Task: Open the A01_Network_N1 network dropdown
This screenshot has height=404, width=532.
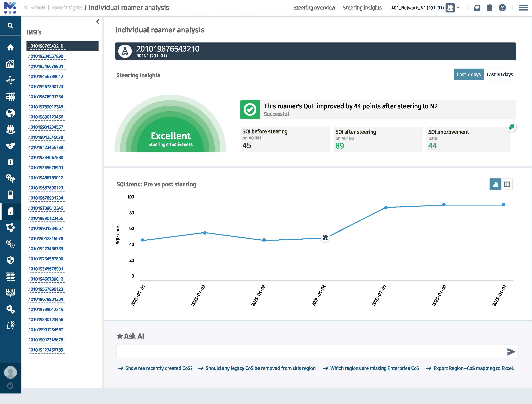Action: 458,8
